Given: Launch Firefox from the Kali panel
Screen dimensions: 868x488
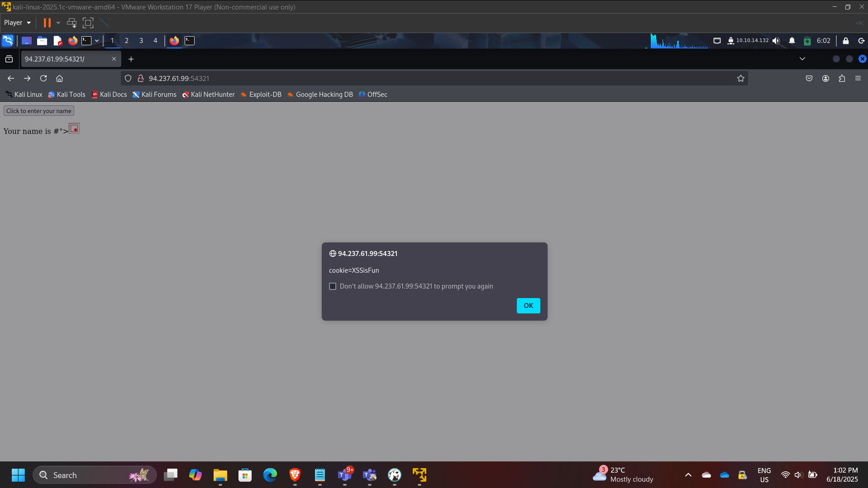Looking at the screenshot, I should pos(72,41).
